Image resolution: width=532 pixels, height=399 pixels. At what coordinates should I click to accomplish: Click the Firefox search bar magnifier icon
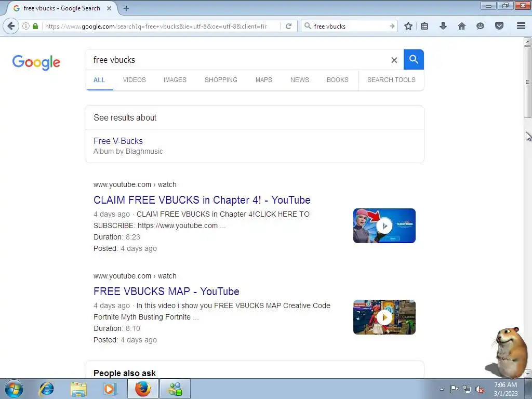click(308, 26)
